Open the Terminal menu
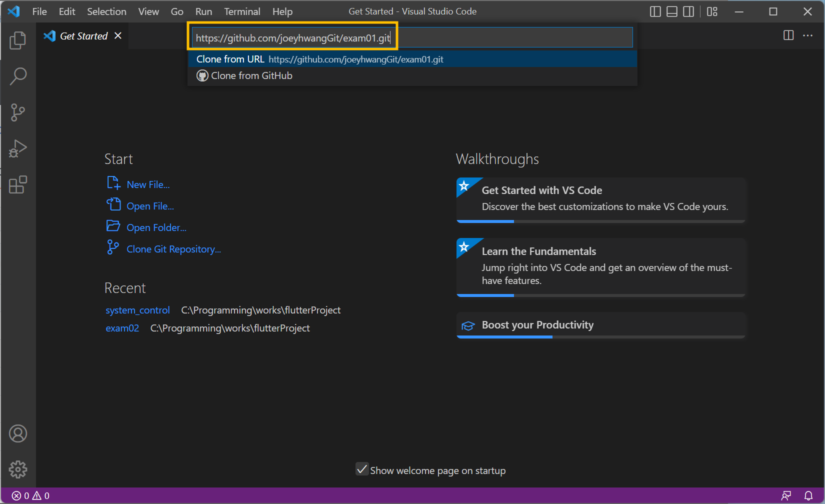Viewport: 825px width, 504px height. [242, 11]
